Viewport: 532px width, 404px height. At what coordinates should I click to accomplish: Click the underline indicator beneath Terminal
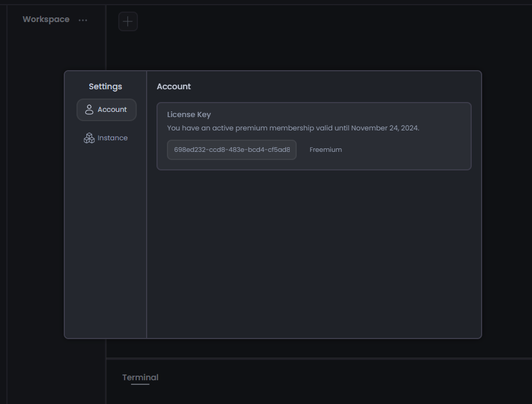pyautogui.click(x=140, y=384)
